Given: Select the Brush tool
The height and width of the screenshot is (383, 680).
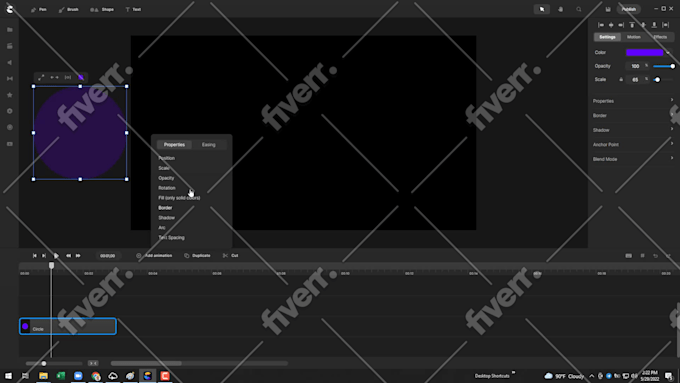Looking at the screenshot, I should (x=68, y=10).
